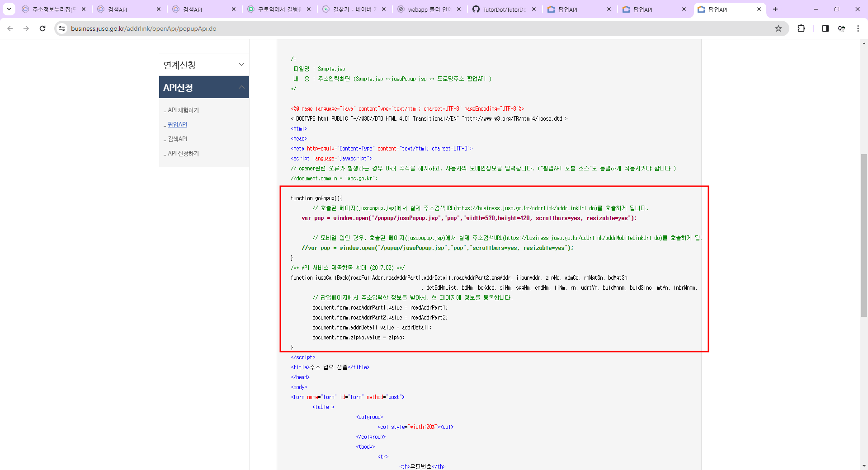Open the Extensions puzzle icon

point(801,28)
